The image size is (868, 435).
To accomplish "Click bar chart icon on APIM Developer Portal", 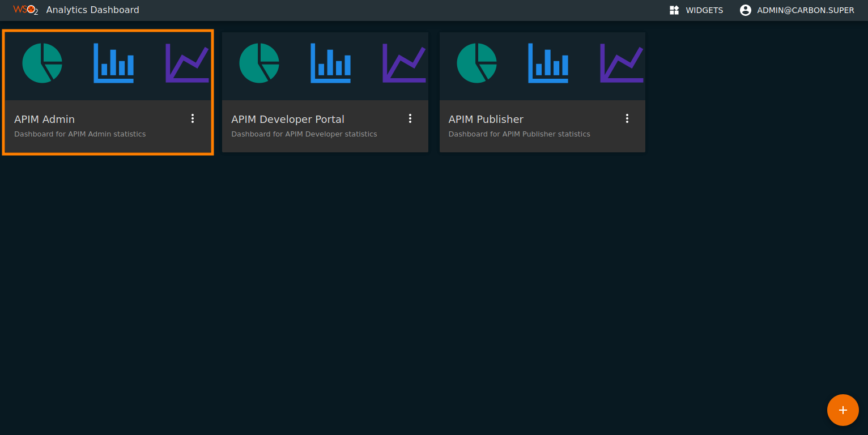I will coord(331,63).
